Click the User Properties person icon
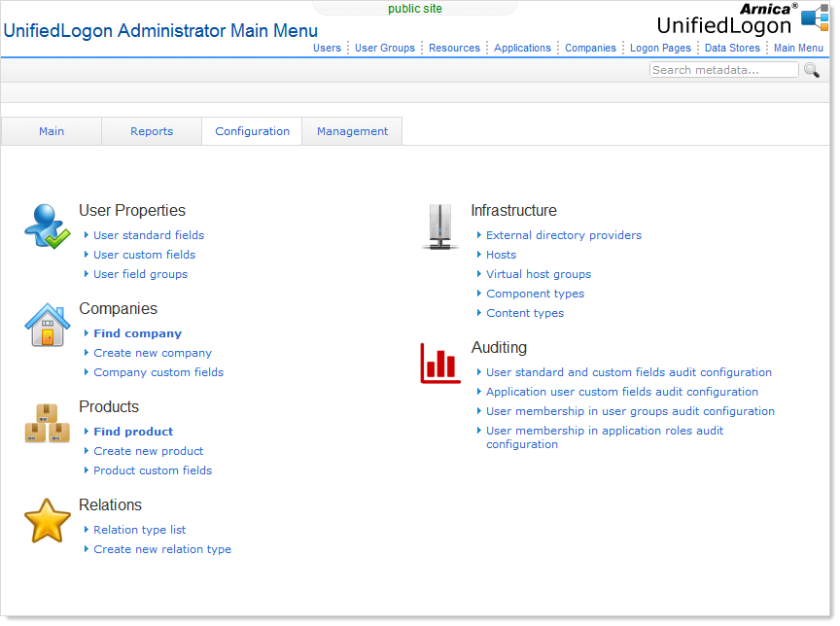 coord(47,226)
